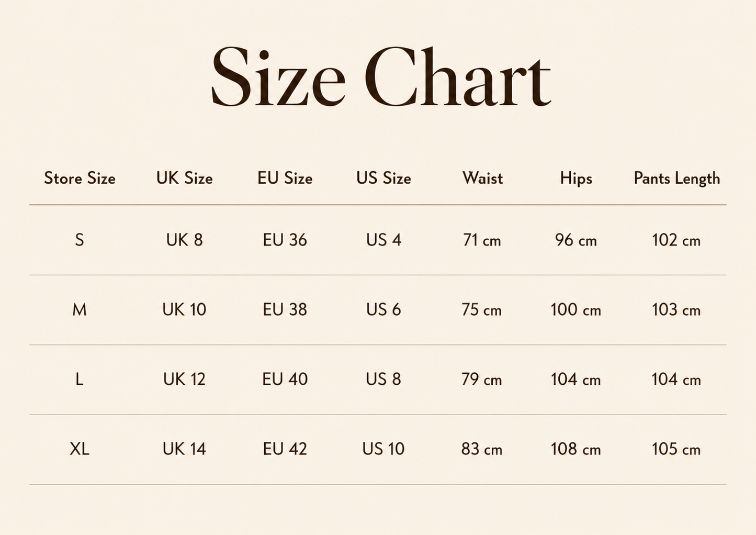Click the EU Size column header

tap(285, 178)
